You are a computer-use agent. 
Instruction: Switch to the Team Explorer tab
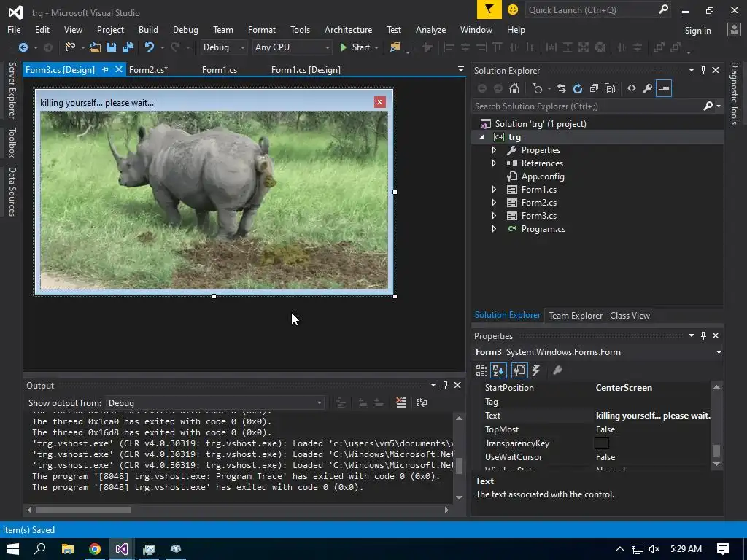pyautogui.click(x=576, y=316)
